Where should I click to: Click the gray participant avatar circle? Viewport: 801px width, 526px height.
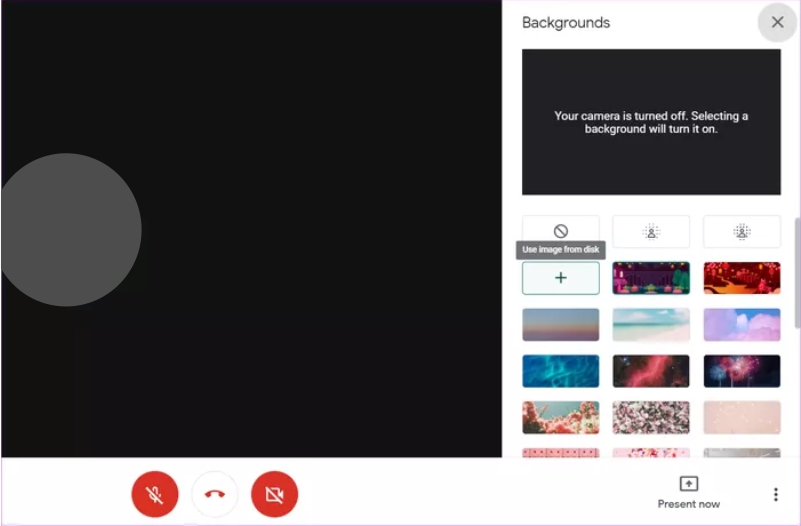click(71, 230)
